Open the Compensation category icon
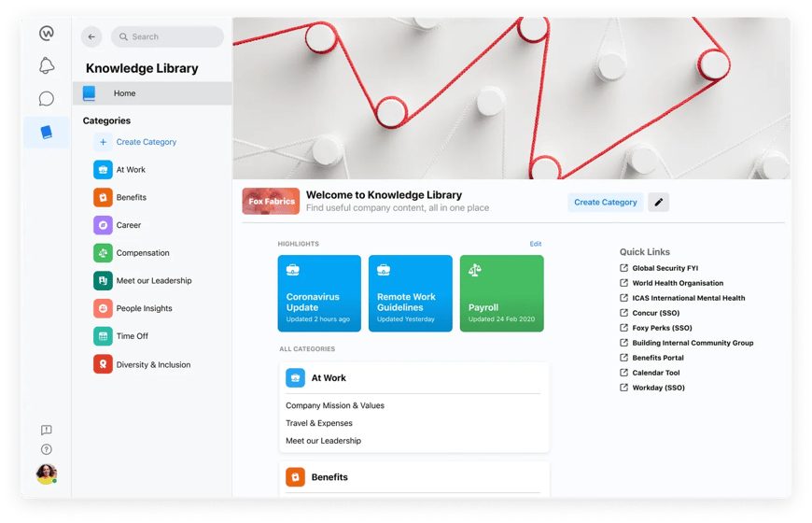This screenshot has width=812, height=523. tap(103, 253)
